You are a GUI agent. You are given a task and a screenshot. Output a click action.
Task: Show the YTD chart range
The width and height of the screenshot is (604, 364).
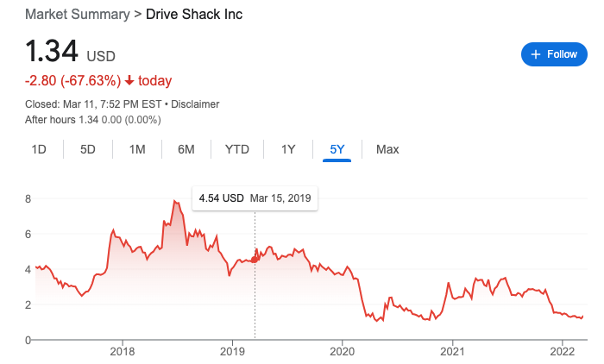click(x=237, y=149)
